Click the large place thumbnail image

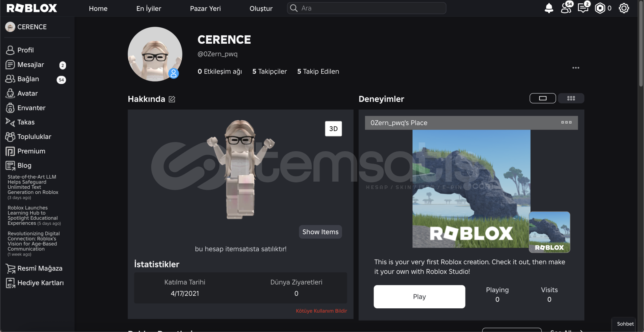471,189
